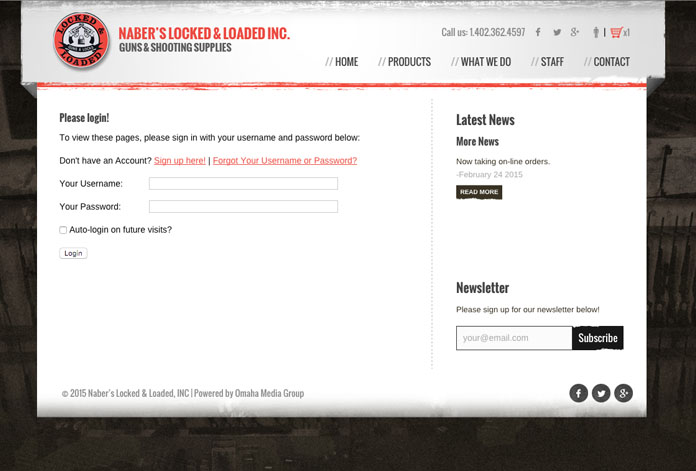
Task: Open Google Plus icon in top header
Action: click(x=575, y=33)
